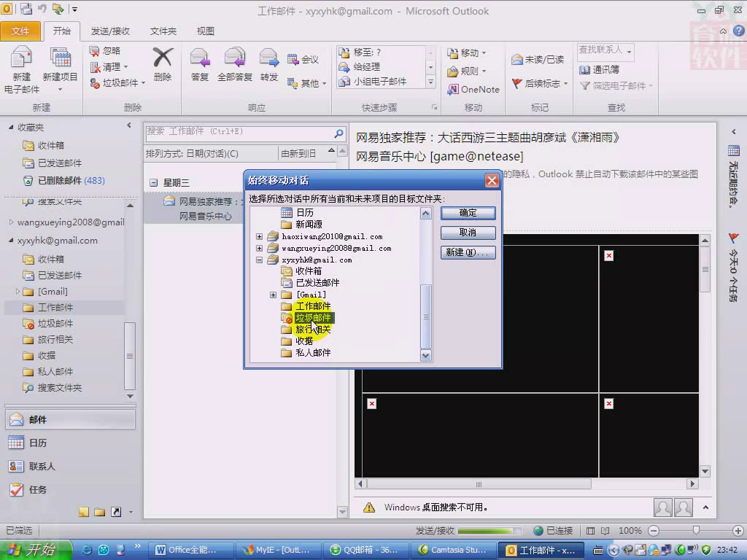The height and width of the screenshot is (560, 747).
Task: Switch to Folder (文件夹) tab
Action: tap(163, 31)
